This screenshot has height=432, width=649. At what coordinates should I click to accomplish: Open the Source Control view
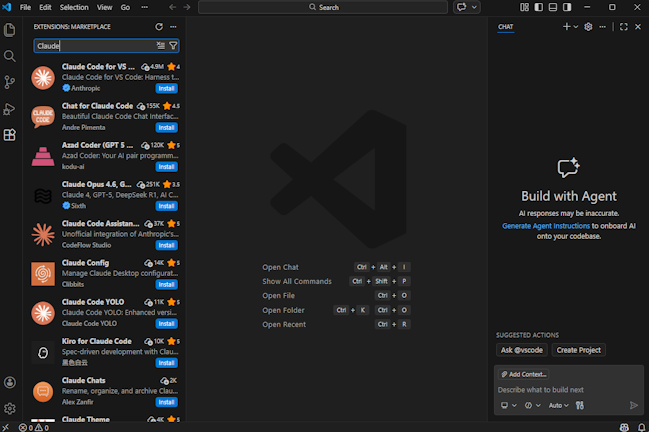10,82
